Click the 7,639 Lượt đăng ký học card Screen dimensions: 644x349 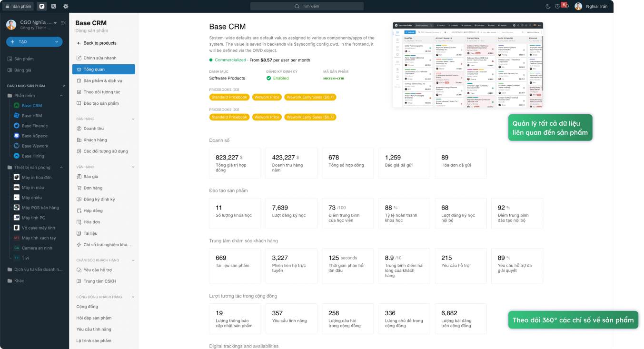pyautogui.click(x=291, y=214)
